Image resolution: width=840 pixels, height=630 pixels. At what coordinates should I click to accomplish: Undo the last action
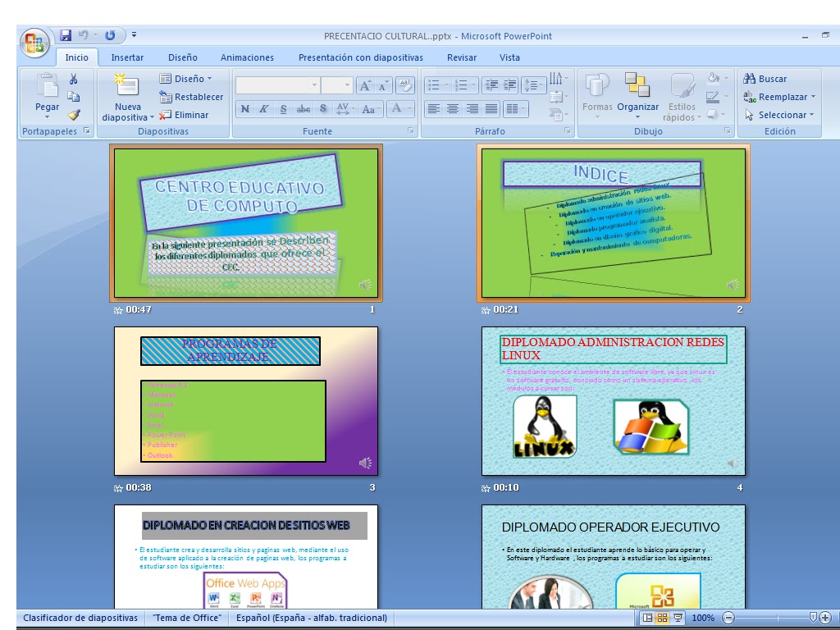click(x=83, y=35)
